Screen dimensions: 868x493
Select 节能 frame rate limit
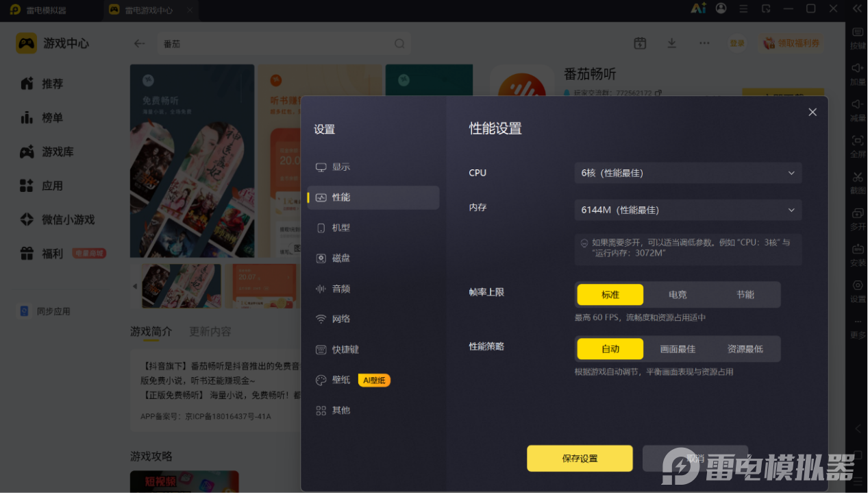(745, 294)
